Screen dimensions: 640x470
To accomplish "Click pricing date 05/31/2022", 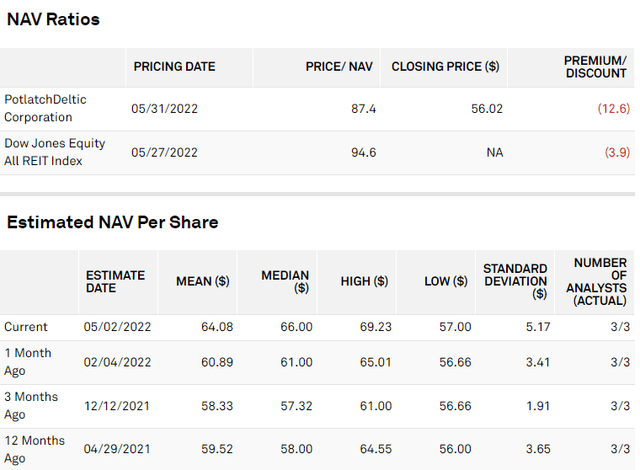I will [x=164, y=109].
